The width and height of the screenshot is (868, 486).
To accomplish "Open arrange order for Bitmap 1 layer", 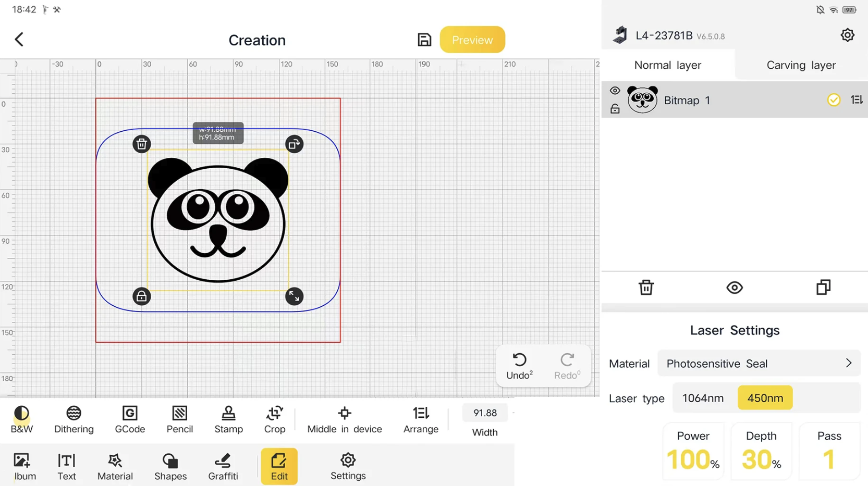I will [x=857, y=99].
